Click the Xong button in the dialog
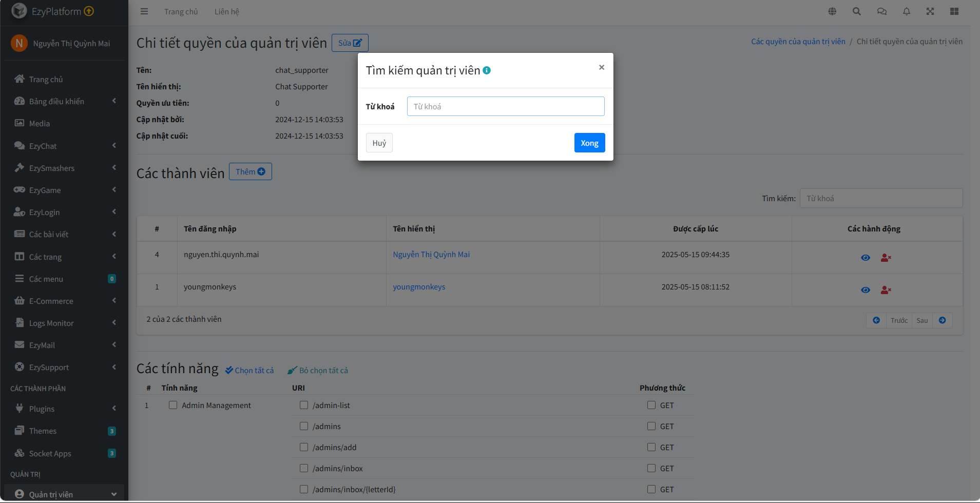The height and width of the screenshot is (503, 980). click(x=589, y=142)
